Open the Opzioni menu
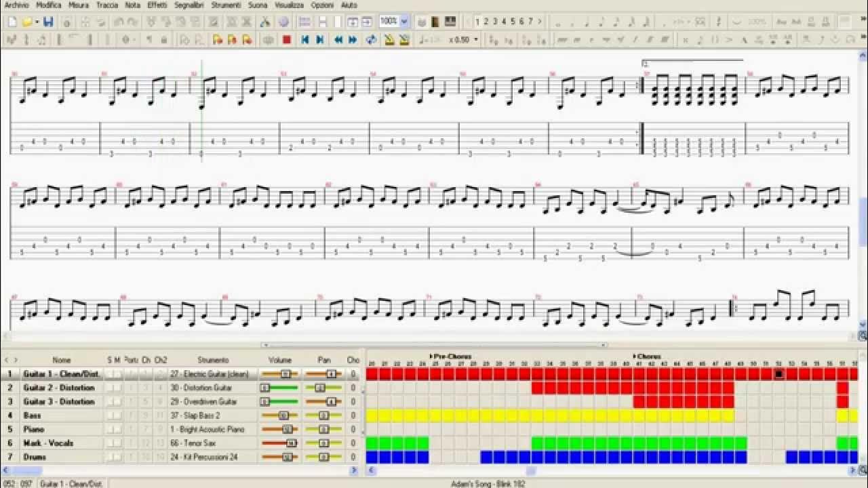Image resolution: width=868 pixels, height=488 pixels. [x=322, y=5]
